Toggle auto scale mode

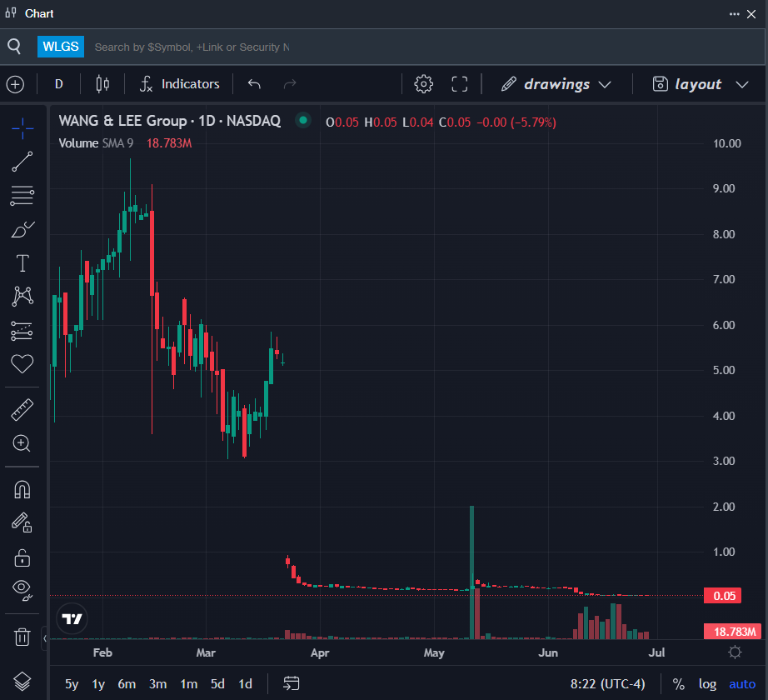pyautogui.click(x=742, y=684)
